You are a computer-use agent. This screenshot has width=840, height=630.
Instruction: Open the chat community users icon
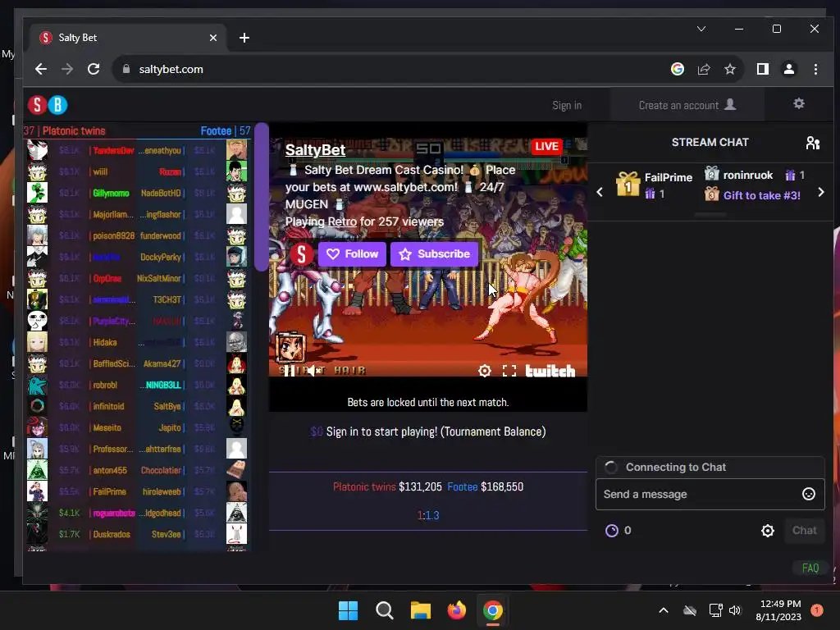pos(813,143)
